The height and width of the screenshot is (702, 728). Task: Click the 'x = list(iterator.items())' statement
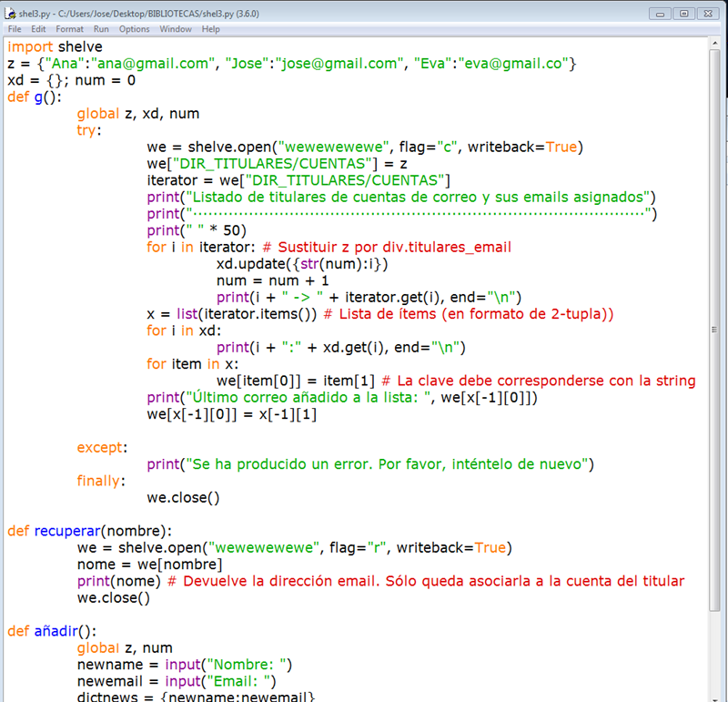(232, 314)
